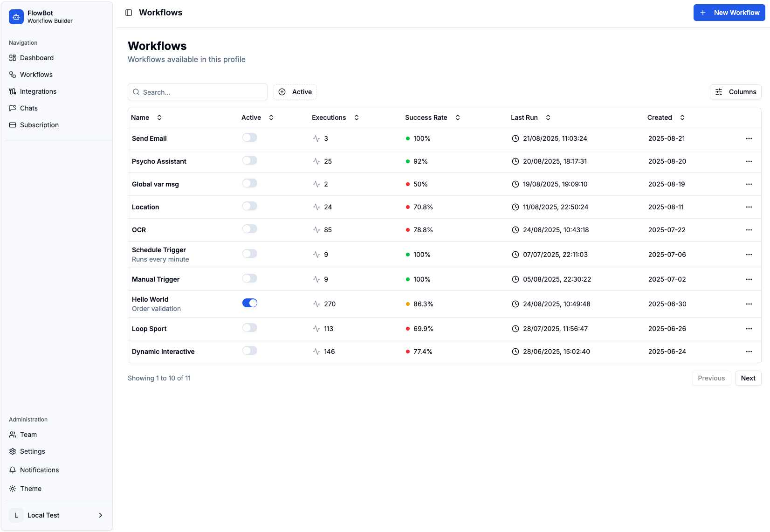Click the Notifications bell icon
This screenshot has height=532, width=770.
[x=13, y=470]
